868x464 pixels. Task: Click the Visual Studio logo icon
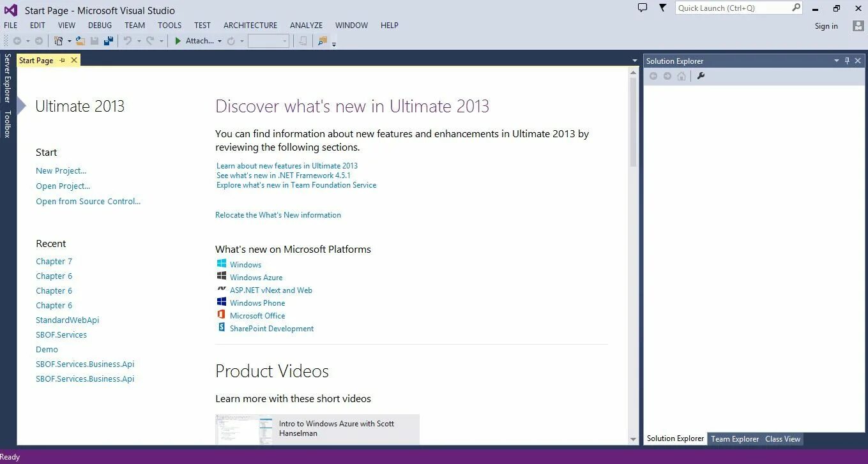coord(11,10)
